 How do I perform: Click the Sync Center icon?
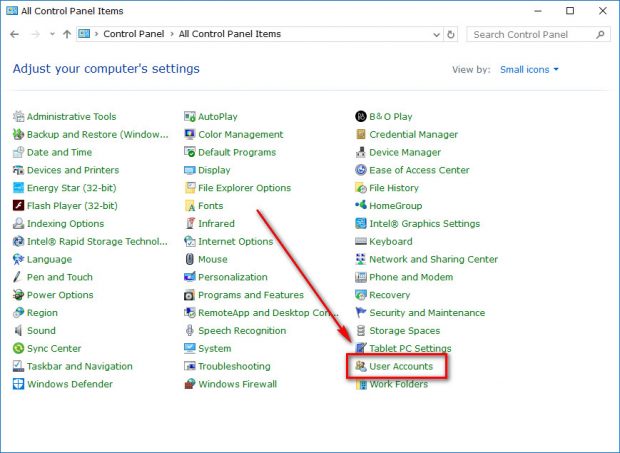pyautogui.click(x=18, y=348)
